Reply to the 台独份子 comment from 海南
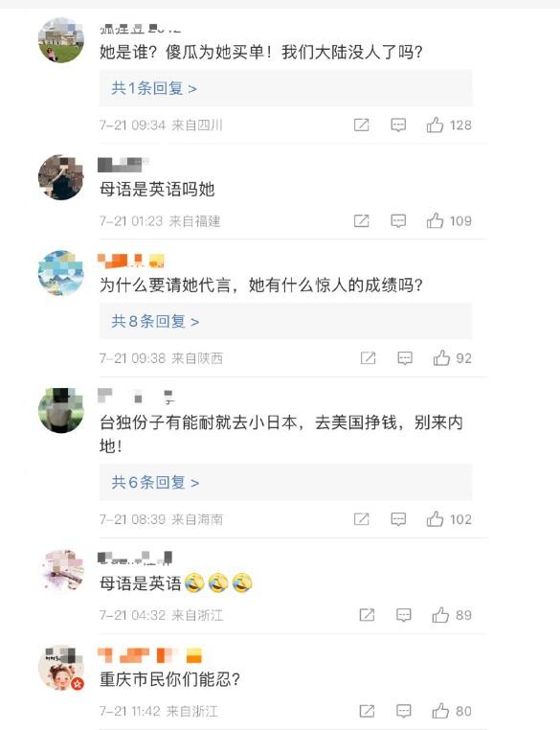560x730 pixels. coord(398,519)
